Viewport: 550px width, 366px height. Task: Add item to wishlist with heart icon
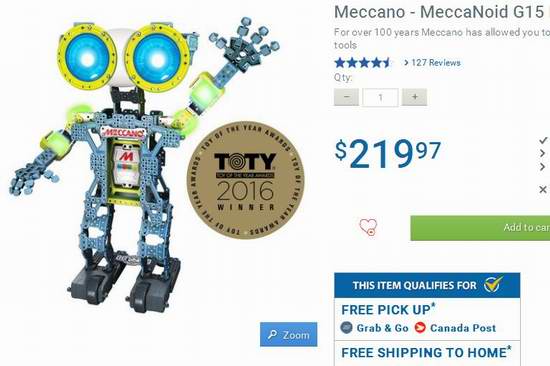click(368, 227)
